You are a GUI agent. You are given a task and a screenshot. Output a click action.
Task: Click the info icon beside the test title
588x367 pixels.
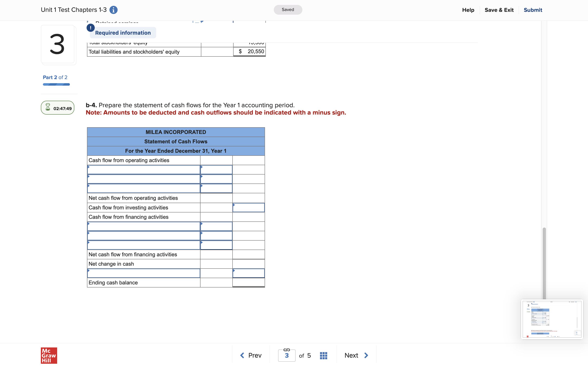coord(113,10)
